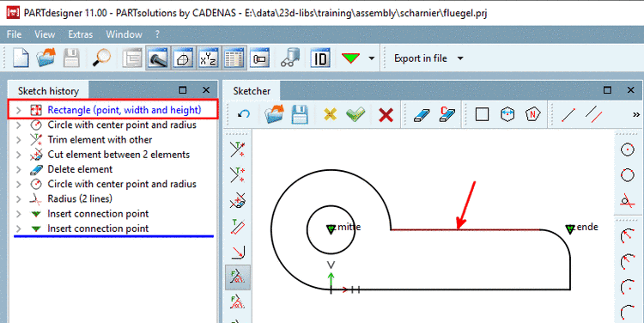Image resolution: width=644 pixels, height=323 pixels.
Task: Select the single line drawing tool
Action: pos(568,115)
